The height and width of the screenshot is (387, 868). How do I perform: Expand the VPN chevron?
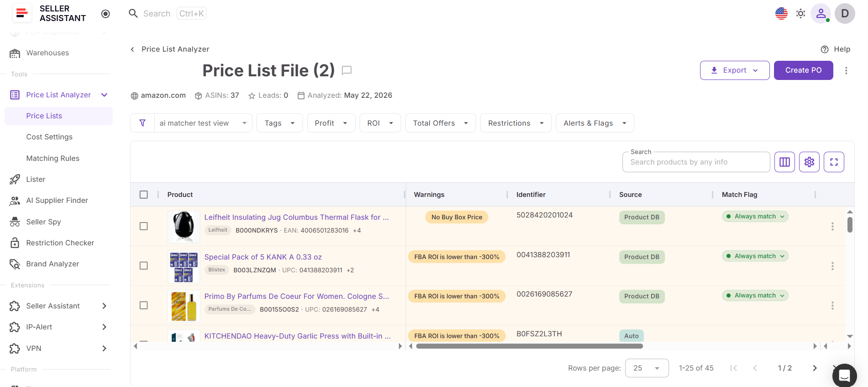[x=104, y=349]
